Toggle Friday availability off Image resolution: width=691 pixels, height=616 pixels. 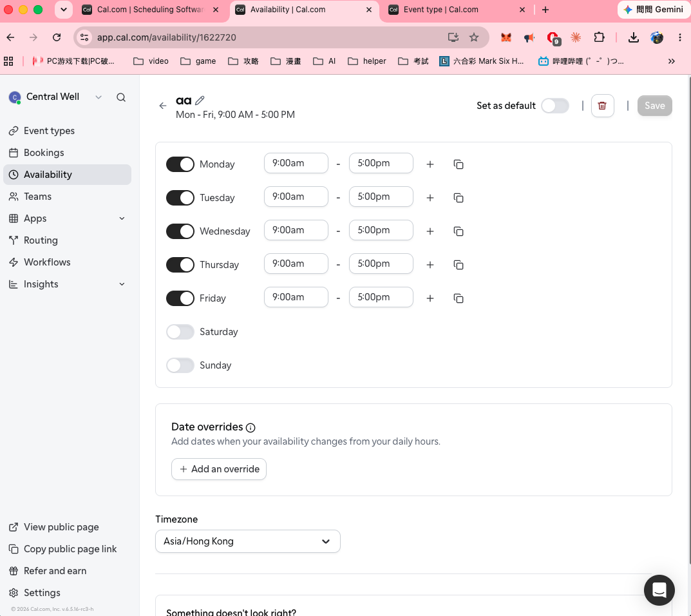coord(180,298)
